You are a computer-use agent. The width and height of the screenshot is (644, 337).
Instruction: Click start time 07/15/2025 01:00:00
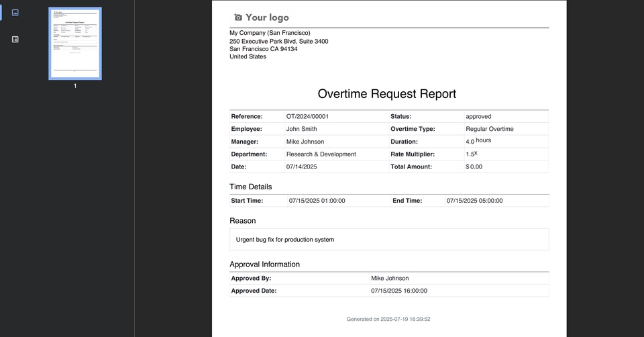[317, 201]
